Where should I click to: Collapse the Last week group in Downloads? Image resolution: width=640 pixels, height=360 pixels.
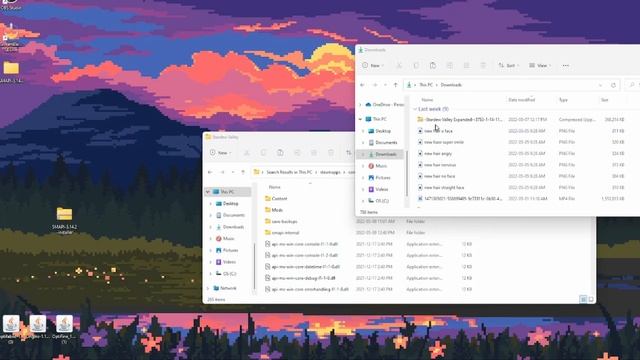point(415,109)
